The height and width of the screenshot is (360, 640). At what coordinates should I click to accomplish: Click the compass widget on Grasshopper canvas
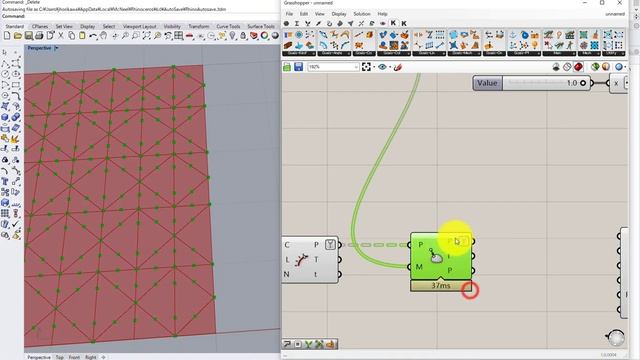(x=615, y=337)
